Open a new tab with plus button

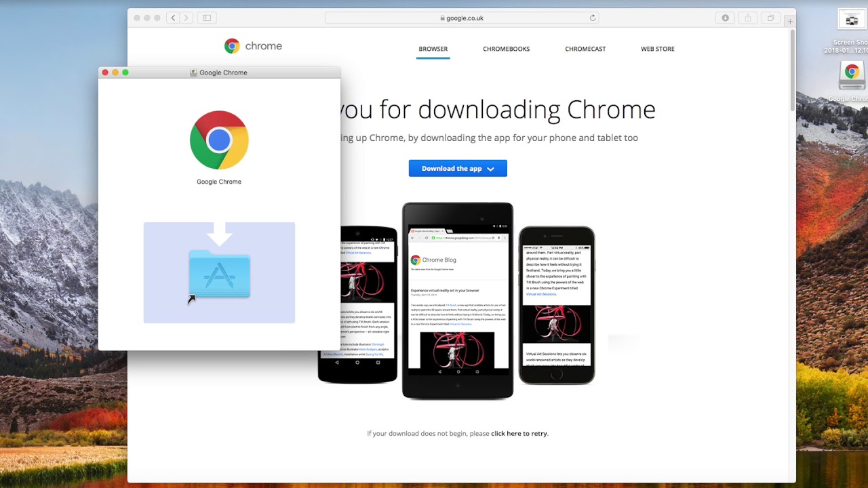point(790,22)
